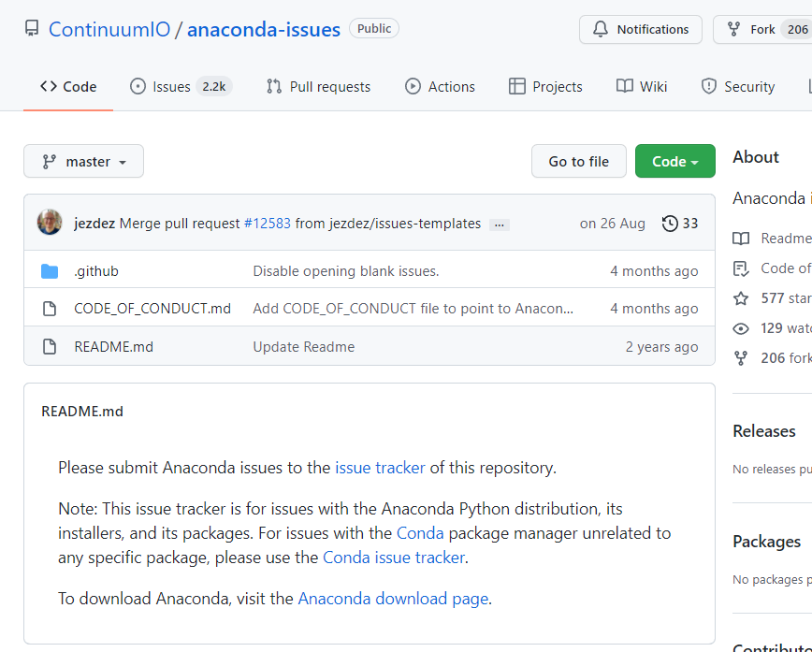Click the eye icon for 129 watchers
The height and width of the screenshot is (652, 812).
click(740, 327)
